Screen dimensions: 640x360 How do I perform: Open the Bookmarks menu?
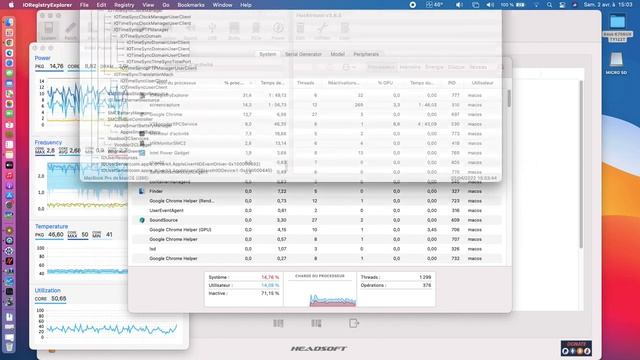point(191,5)
